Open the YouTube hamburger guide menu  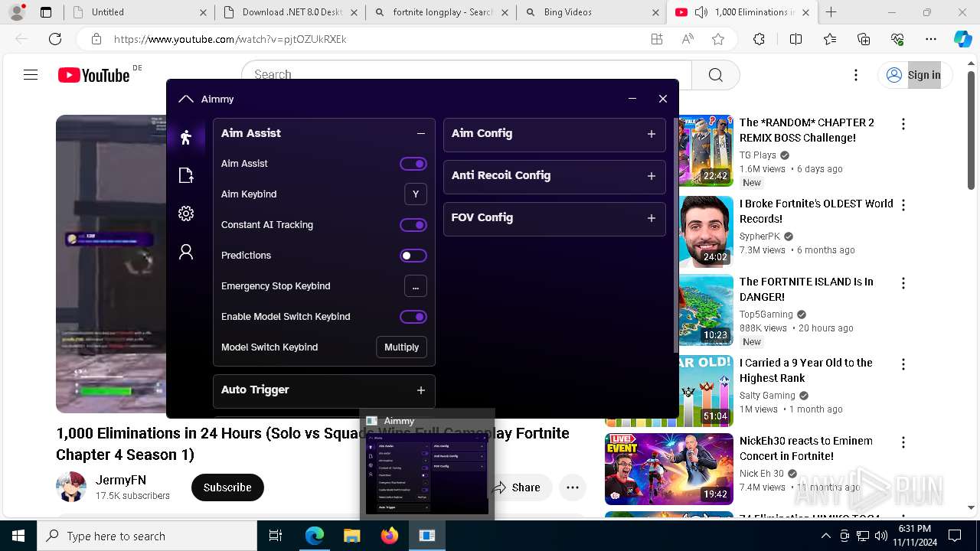click(31, 75)
